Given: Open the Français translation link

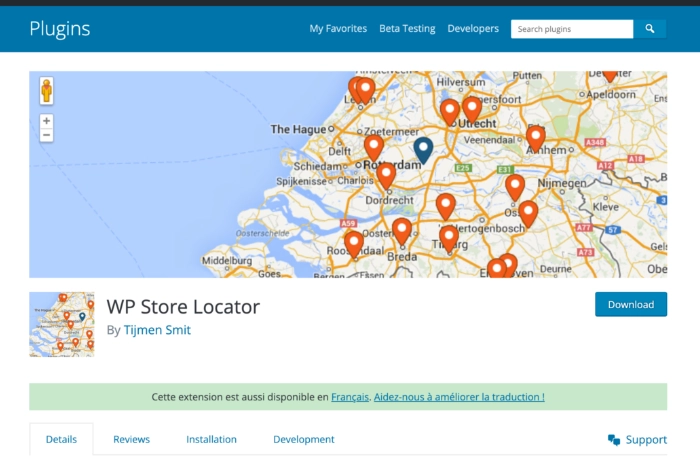Looking at the screenshot, I should [x=350, y=397].
